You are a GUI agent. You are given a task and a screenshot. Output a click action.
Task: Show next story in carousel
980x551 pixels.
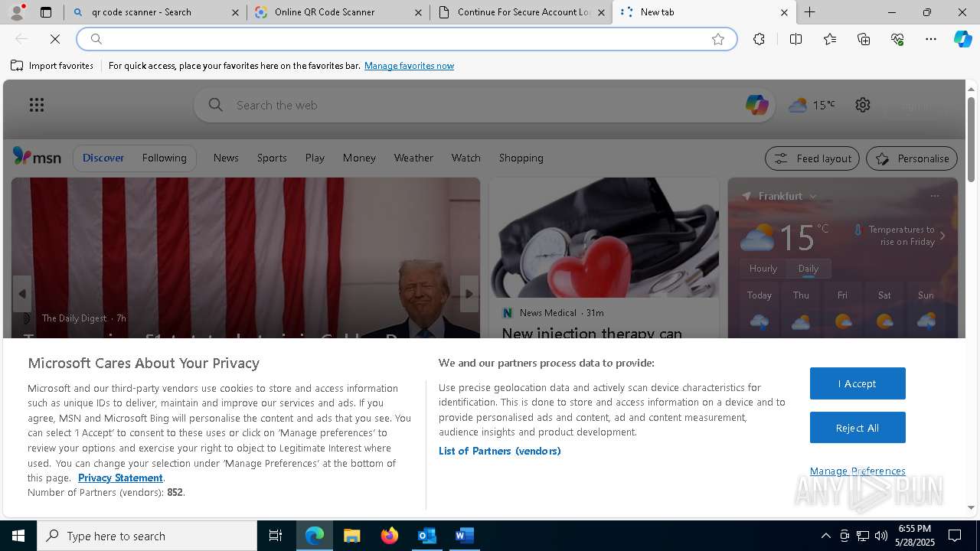(x=469, y=294)
